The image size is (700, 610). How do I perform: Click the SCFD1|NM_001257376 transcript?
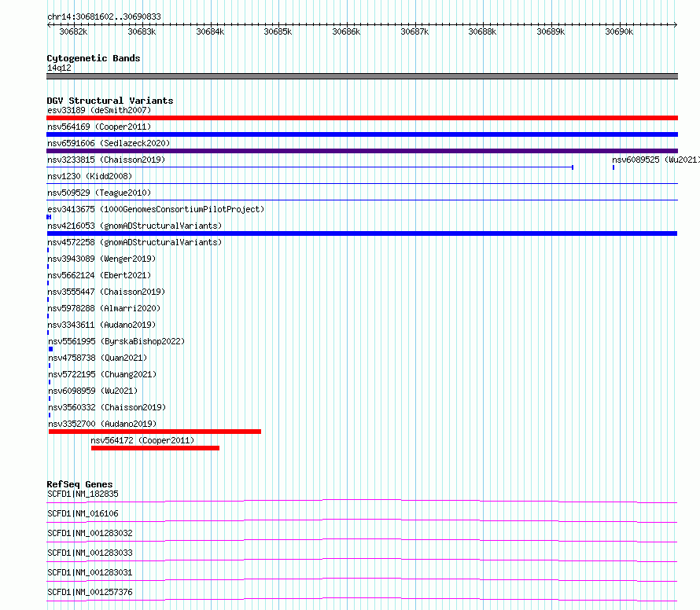point(90,592)
